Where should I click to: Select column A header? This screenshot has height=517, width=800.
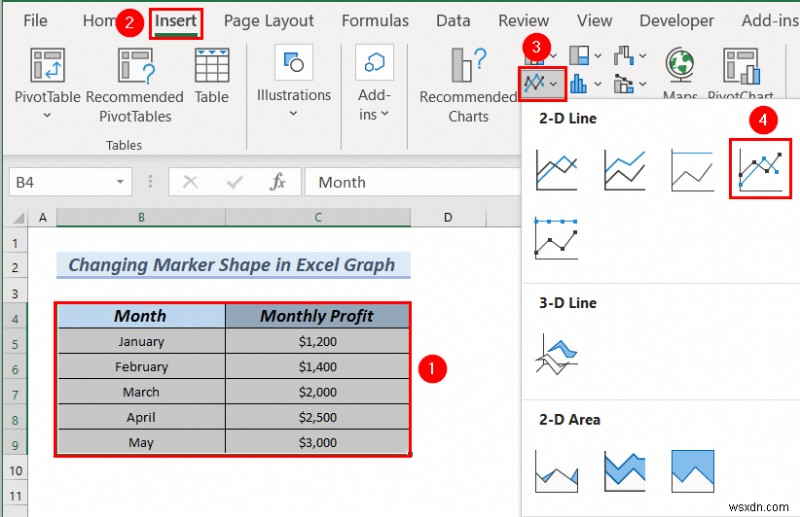pos(43,218)
